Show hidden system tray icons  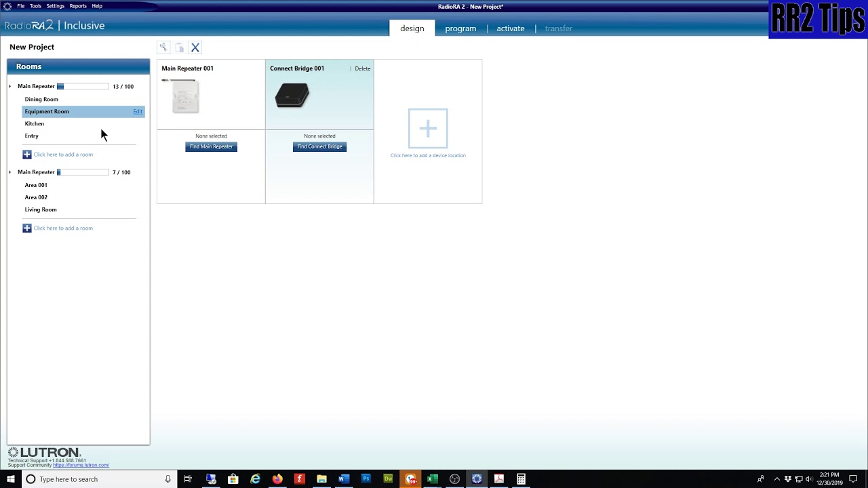(x=777, y=479)
